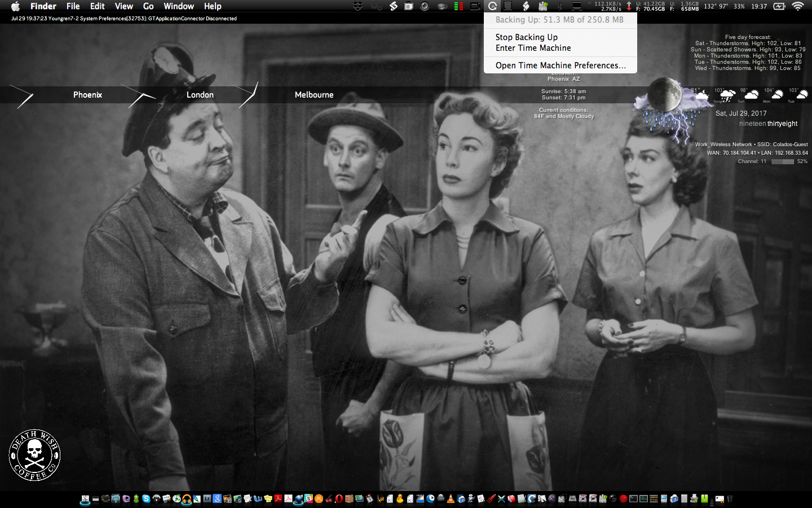The height and width of the screenshot is (508, 812).
Task: Launch the red Adobe Acrobat icon in the Dock
Action: (278, 499)
